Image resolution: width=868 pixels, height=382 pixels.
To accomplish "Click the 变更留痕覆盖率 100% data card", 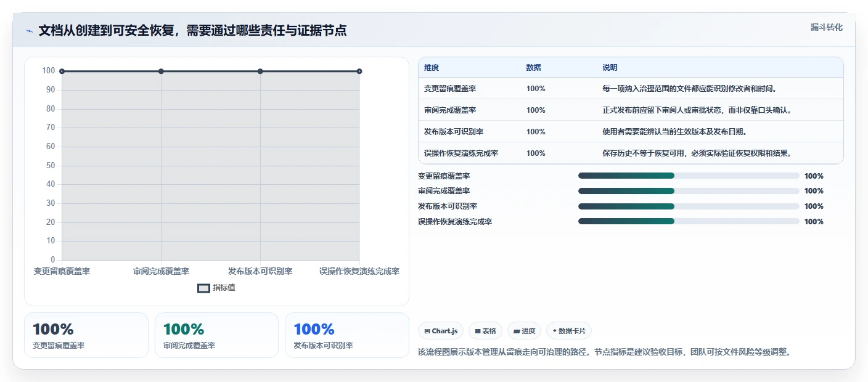I will [86, 335].
